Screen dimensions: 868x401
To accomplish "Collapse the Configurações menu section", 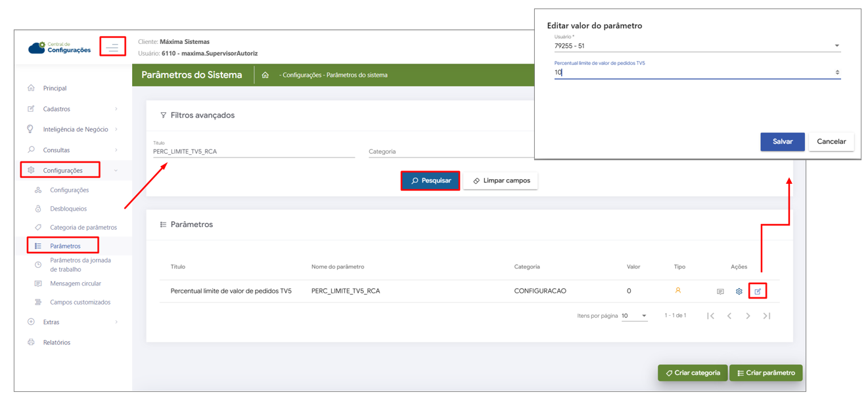I will (72, 171).
